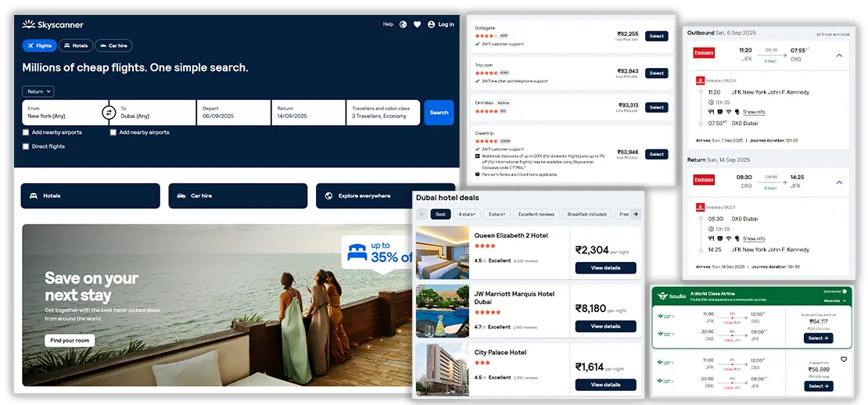Open the Depart date picker

(234, 113)
